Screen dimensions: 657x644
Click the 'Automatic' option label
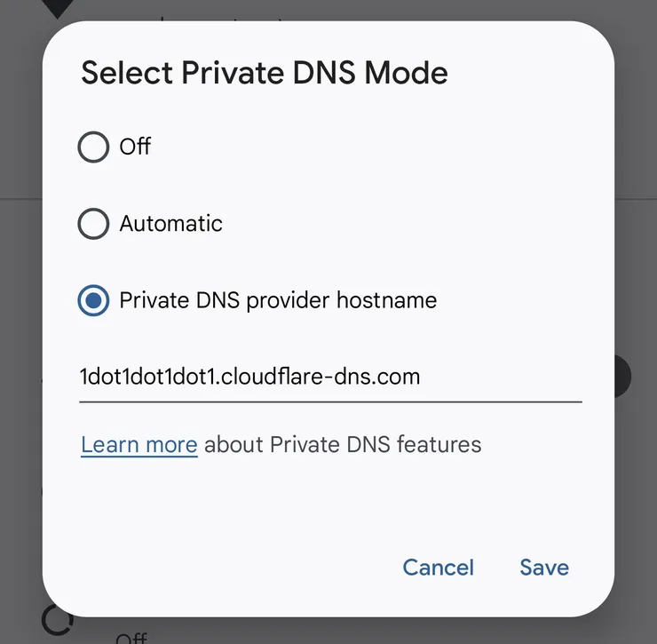tap(171, 224)
